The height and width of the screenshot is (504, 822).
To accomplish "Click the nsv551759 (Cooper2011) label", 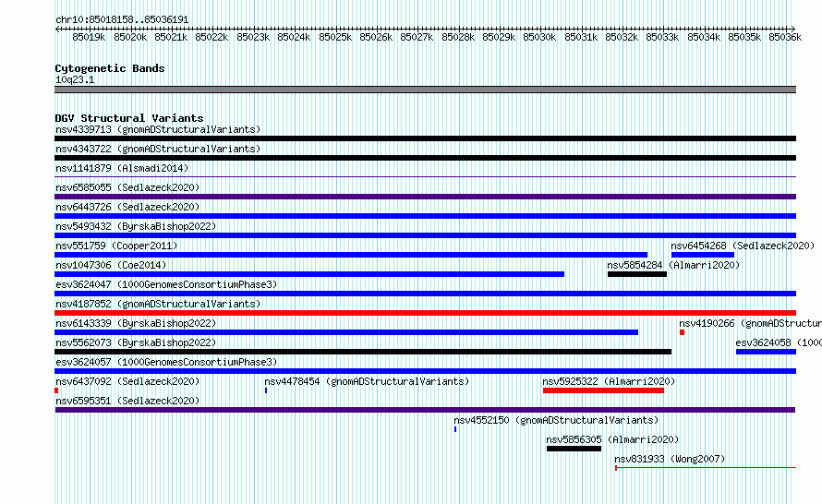I will coord(116,246).
